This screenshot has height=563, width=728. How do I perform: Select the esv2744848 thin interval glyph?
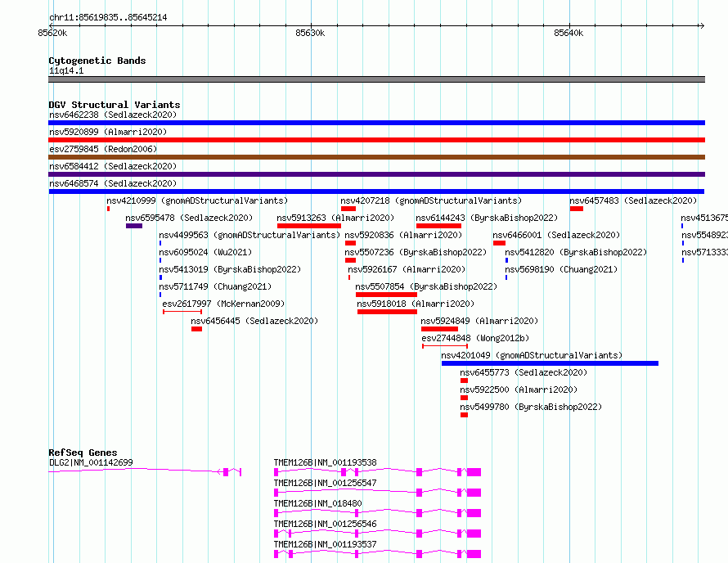(445, 346)
